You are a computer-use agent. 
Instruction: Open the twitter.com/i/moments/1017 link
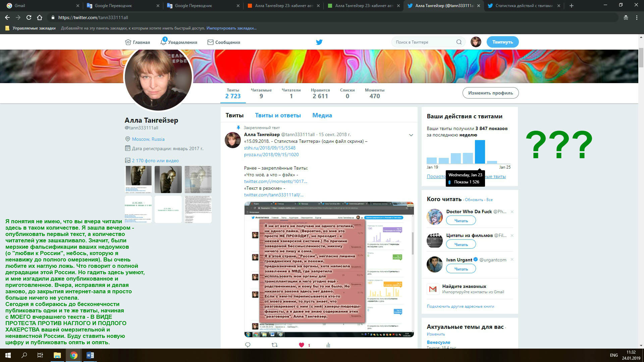pos(275,181)
